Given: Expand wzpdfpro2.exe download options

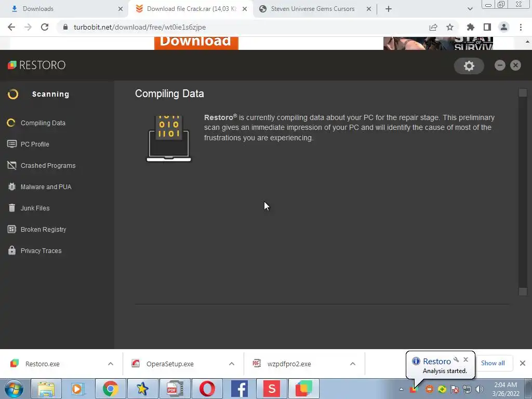Looking at the screenshot, I should click(353, 364).
